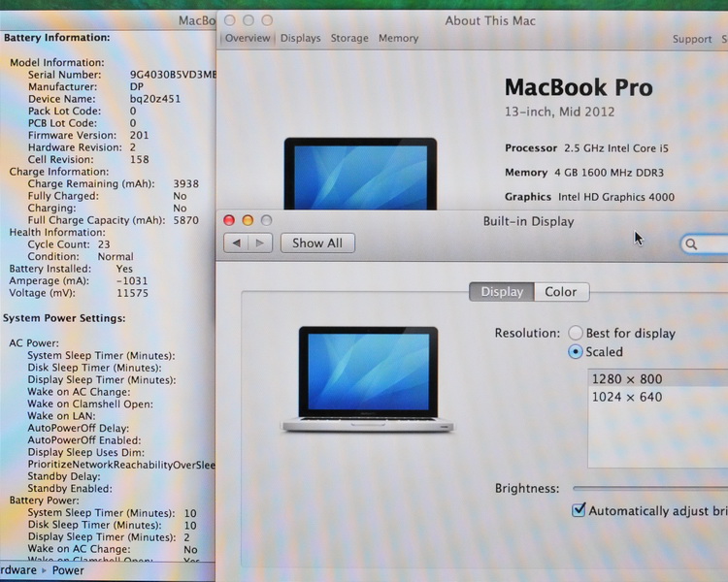Go back with the left arrow in Built-in Display
728x582 pixels.
(236, 243)
